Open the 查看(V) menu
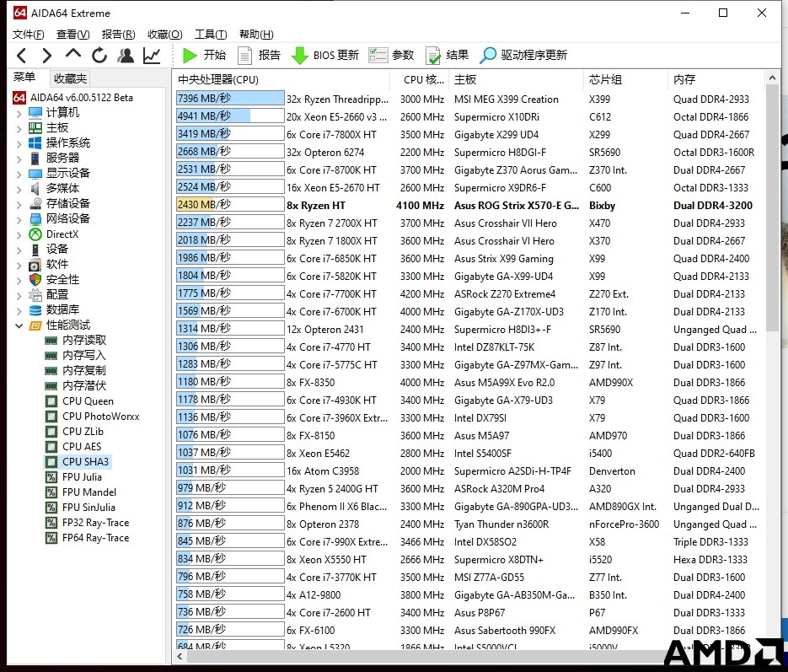Screen dimensions: 788x672 72,35
